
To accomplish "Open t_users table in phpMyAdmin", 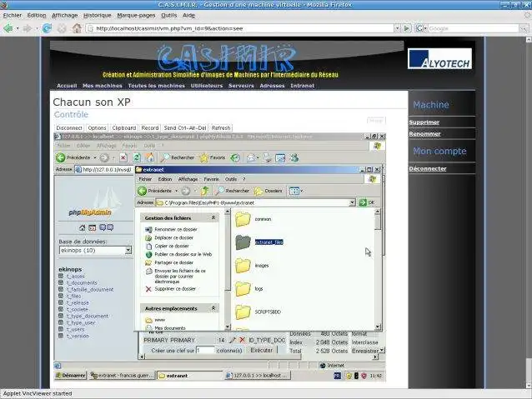I will 75,329.
